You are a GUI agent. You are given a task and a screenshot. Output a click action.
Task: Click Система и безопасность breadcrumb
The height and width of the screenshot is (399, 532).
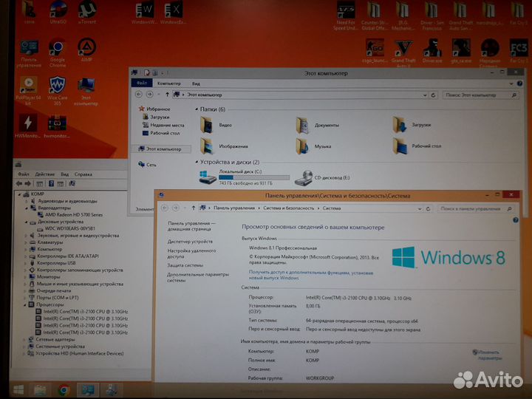tap(288, 208)
